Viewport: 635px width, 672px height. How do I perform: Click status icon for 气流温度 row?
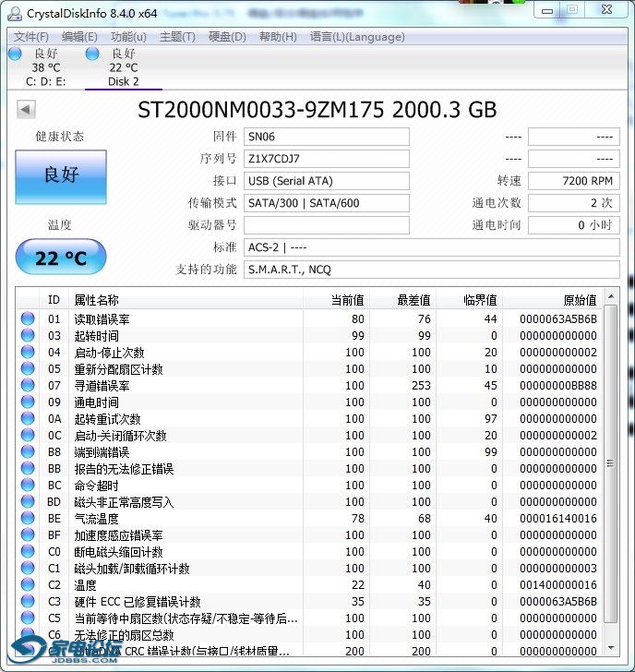point(28,518)
